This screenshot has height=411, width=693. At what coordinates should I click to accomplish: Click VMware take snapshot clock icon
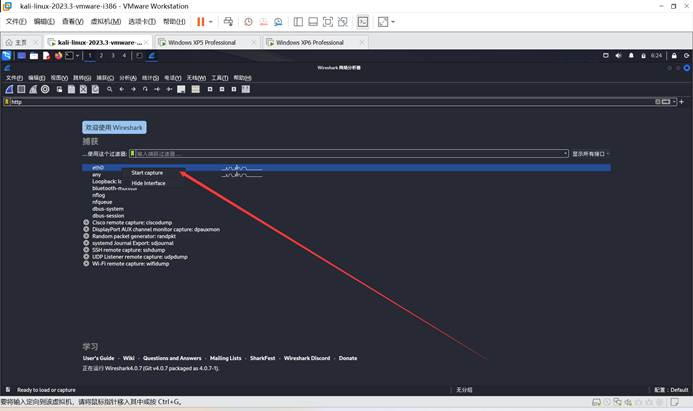coord(248,22)
